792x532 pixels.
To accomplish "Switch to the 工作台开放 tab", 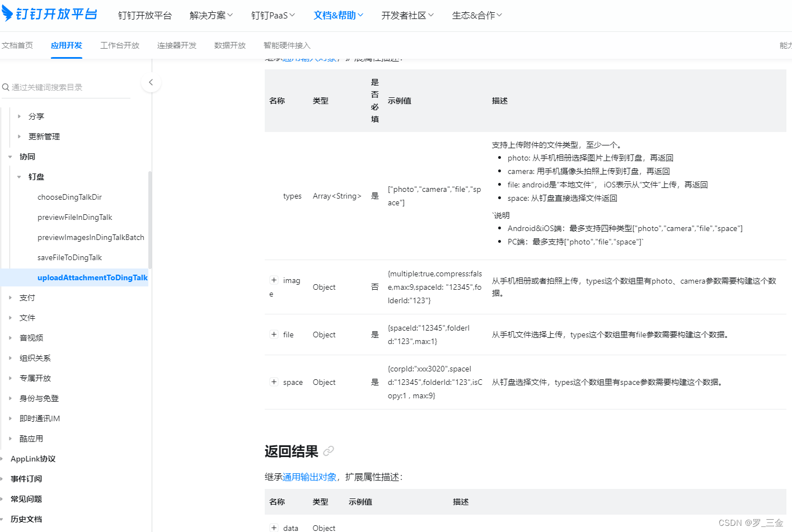I will [120, 45].
